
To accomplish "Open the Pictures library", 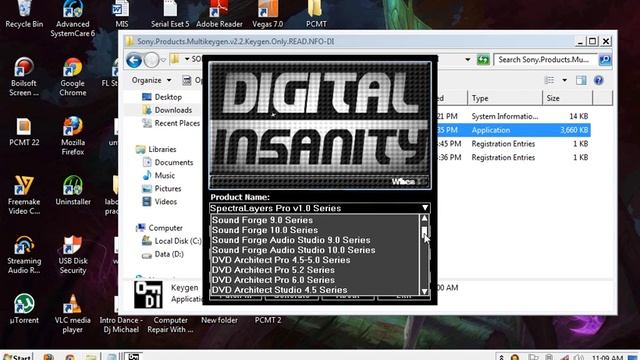I will pos(161,189).
